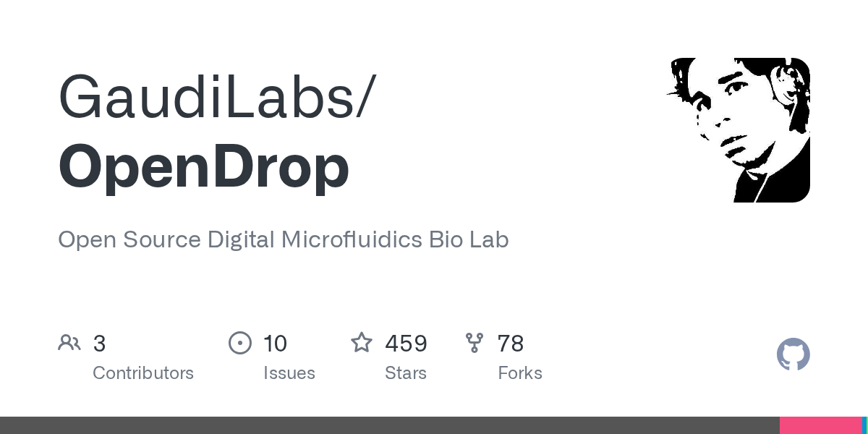Open the GaudiLabs profile avatar image
Screen dimensions: 868x434
(x=738, y=130)
